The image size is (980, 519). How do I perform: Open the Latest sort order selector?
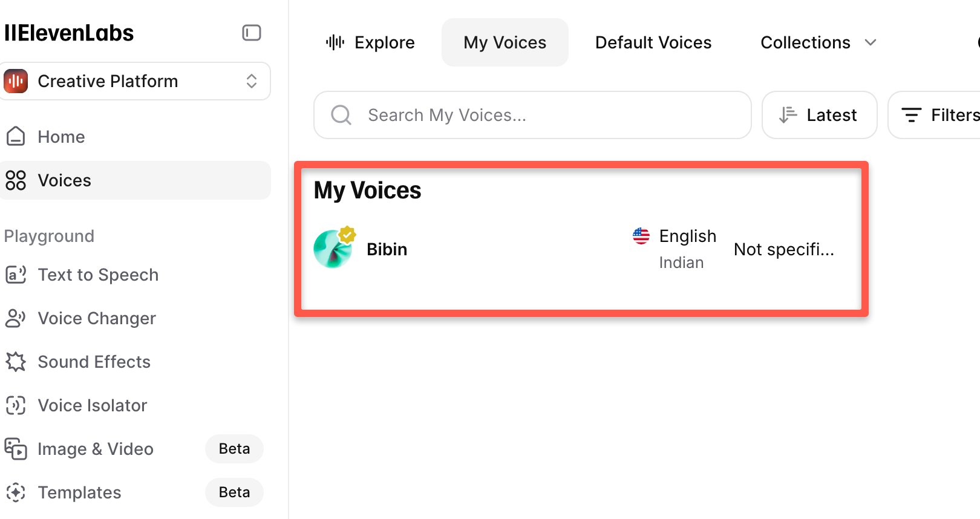(819, 115)
